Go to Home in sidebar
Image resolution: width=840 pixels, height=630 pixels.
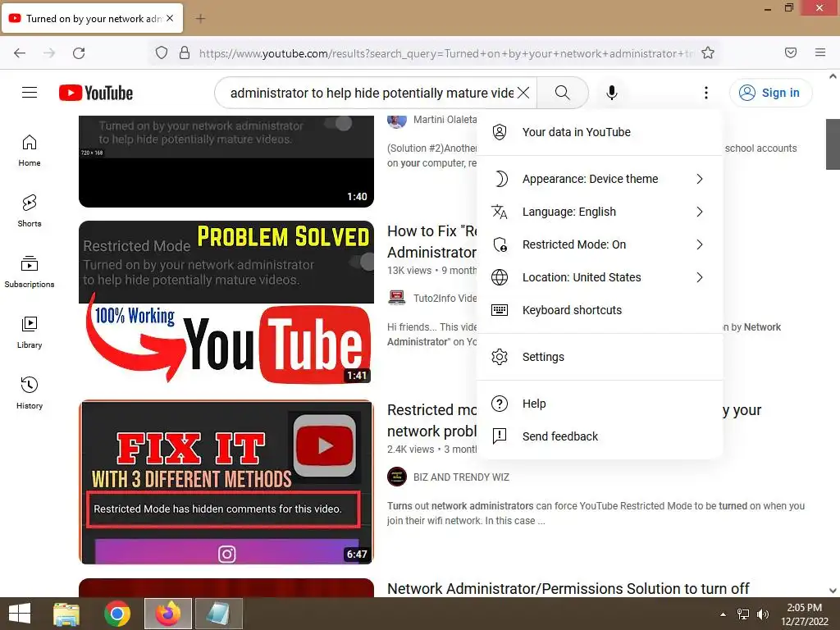point(30,151)
